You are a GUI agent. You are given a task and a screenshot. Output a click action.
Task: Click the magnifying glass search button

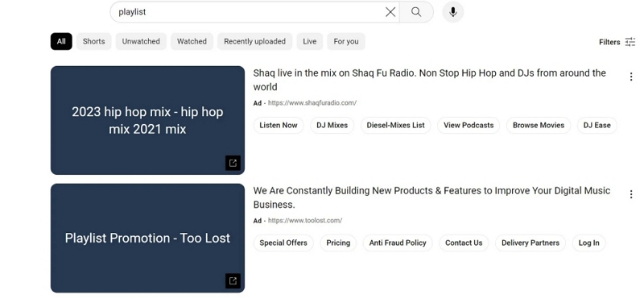[x=416, y=12]
